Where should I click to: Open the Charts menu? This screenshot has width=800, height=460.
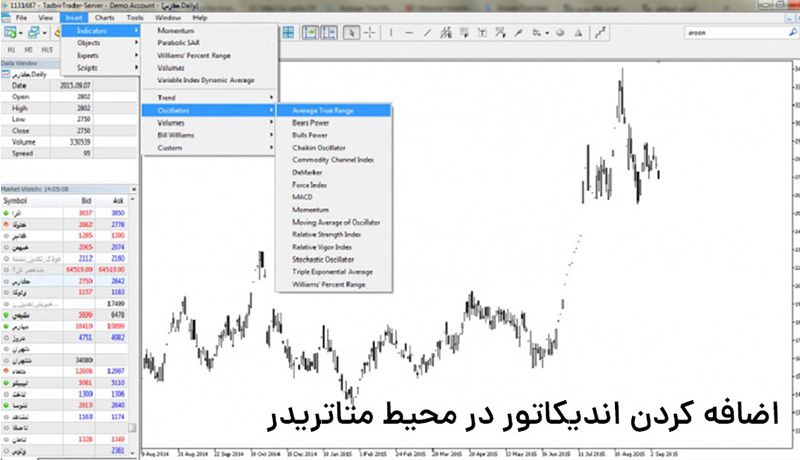(104, 17)
